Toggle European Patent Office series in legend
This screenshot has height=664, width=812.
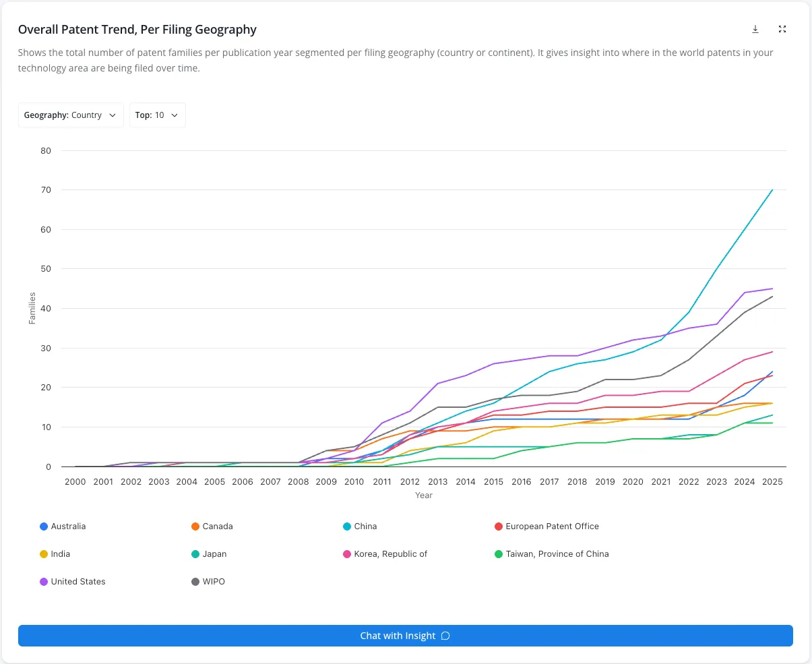546,526
